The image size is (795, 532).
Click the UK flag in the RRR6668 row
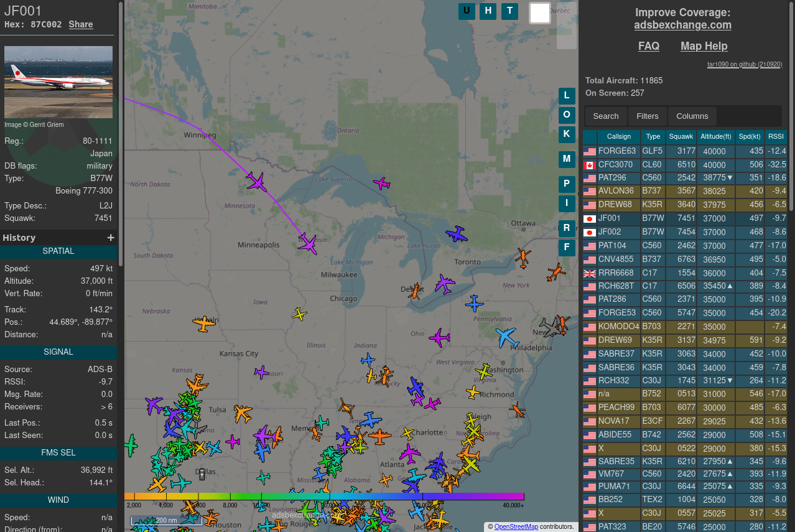[x=590, y=274]
